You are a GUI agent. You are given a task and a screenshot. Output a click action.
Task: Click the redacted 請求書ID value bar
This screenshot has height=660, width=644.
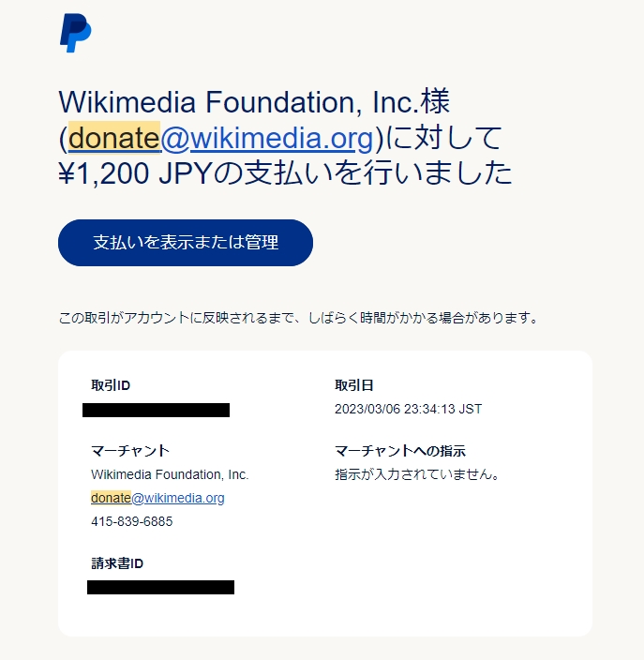[161, 587]
